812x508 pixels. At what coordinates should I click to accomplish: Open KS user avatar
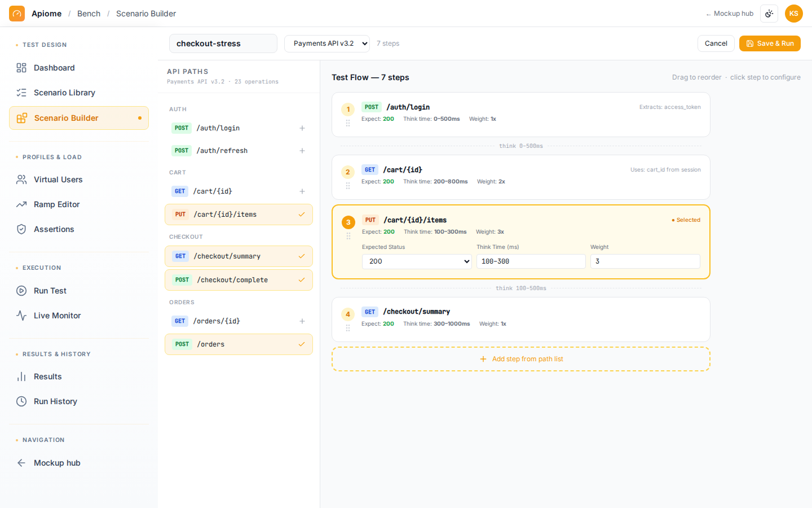pos(793,14)
